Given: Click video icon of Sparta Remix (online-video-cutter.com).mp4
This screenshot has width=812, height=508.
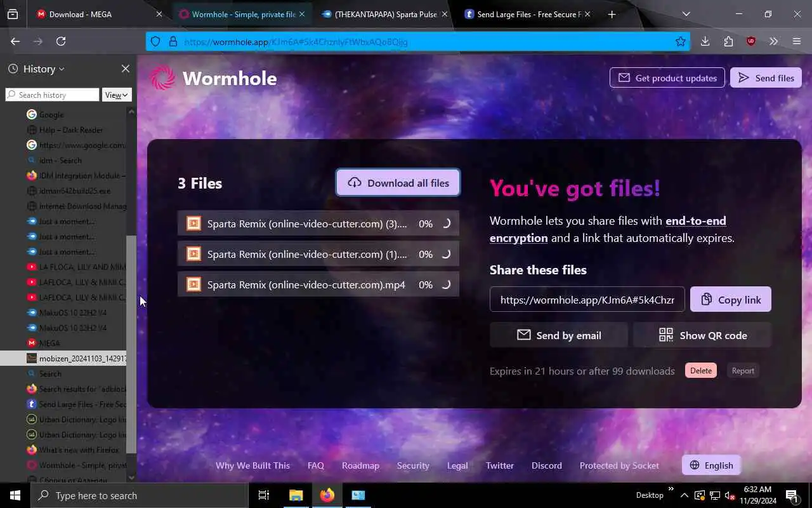Looking at the screenshot, I should [193, 284].
